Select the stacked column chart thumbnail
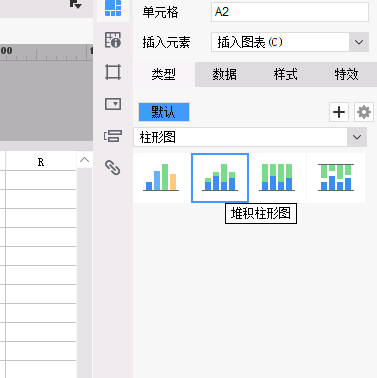 point(220,178)
